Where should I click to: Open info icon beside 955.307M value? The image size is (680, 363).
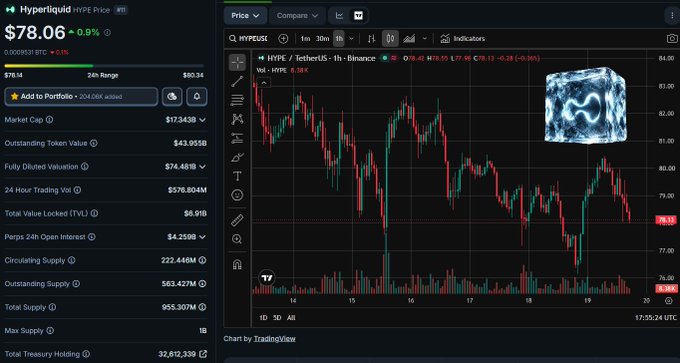pos(203,307)
